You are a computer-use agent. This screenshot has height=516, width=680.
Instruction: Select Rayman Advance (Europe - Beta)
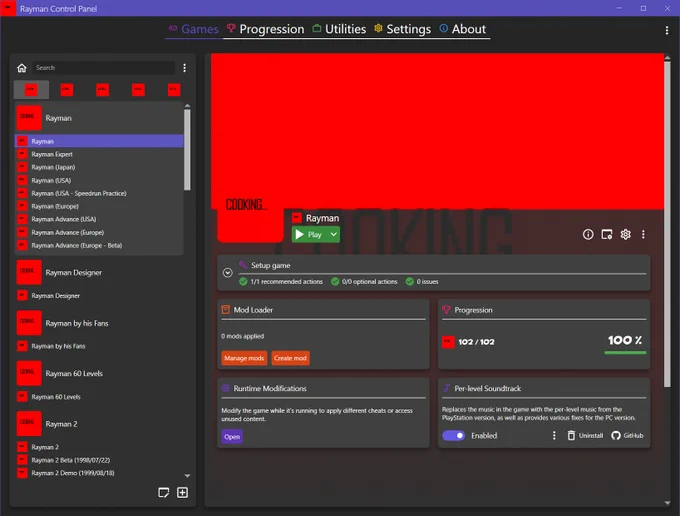pyautogui.click(x=99, y=245)
